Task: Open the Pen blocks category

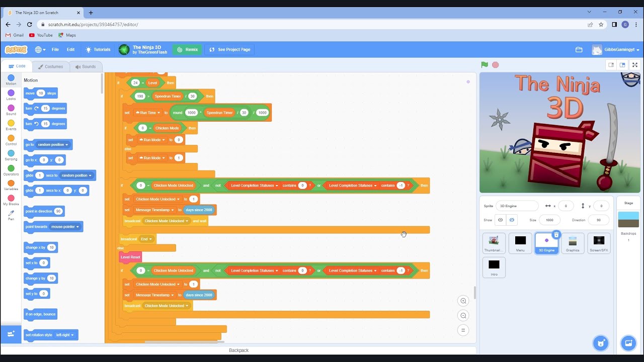Action: [x=11, y=216]
